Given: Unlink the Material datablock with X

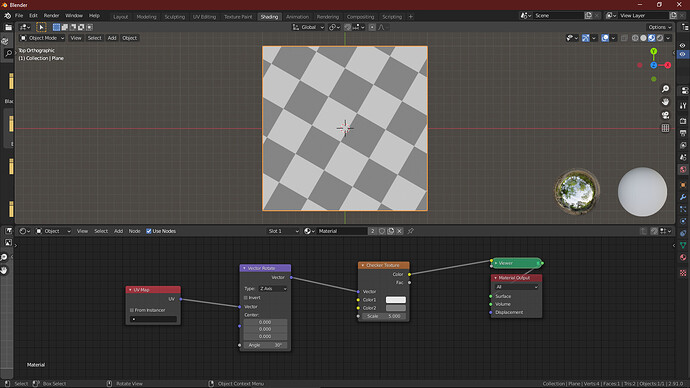Looking at the screenshot, I should tap(399, 231).
